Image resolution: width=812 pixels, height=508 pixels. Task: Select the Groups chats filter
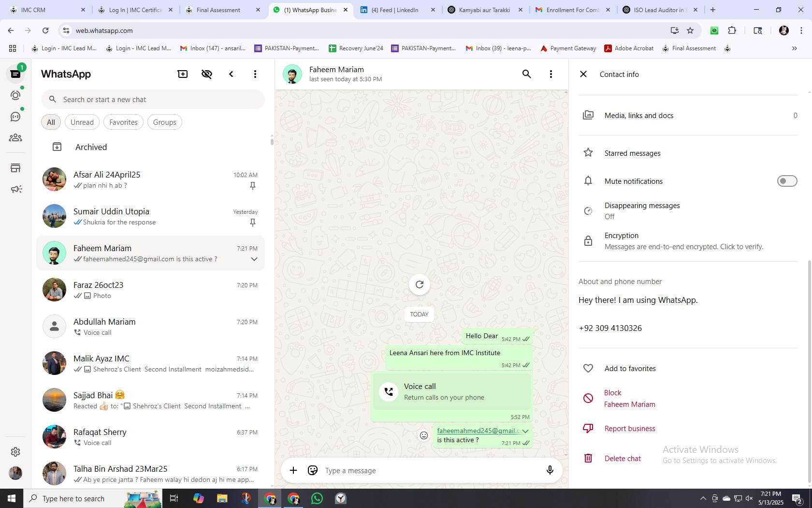[x=164, y=122]
